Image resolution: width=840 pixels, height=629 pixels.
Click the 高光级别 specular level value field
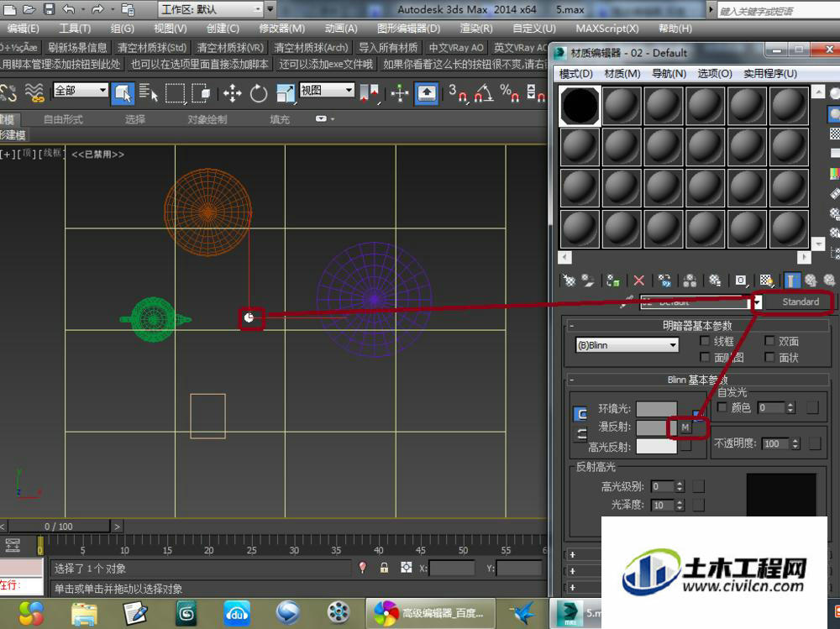(x=662, y=486)
